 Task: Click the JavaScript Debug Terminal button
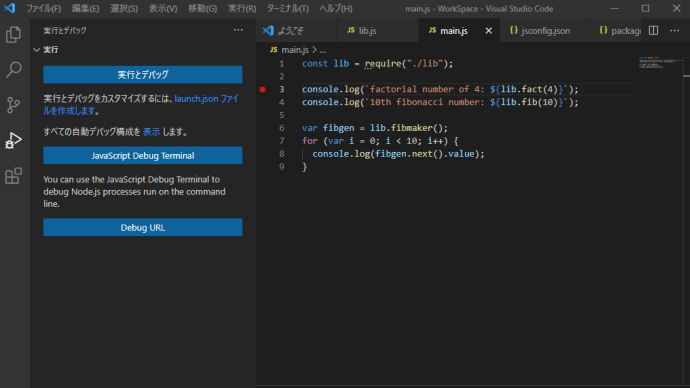[x=143, y=156]
